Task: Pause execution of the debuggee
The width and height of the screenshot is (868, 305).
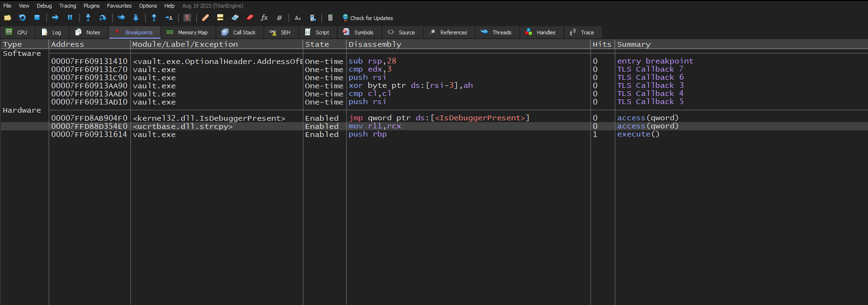Action: 70,18
